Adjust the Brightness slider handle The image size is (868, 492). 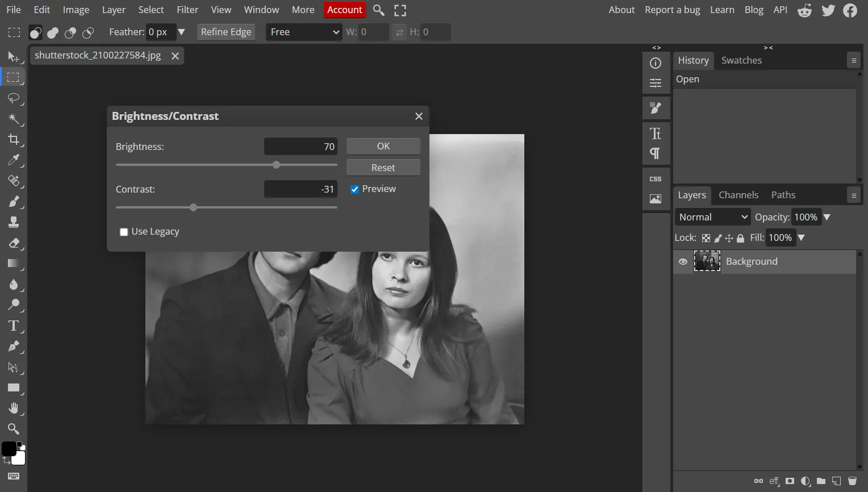tap(277, 165)
